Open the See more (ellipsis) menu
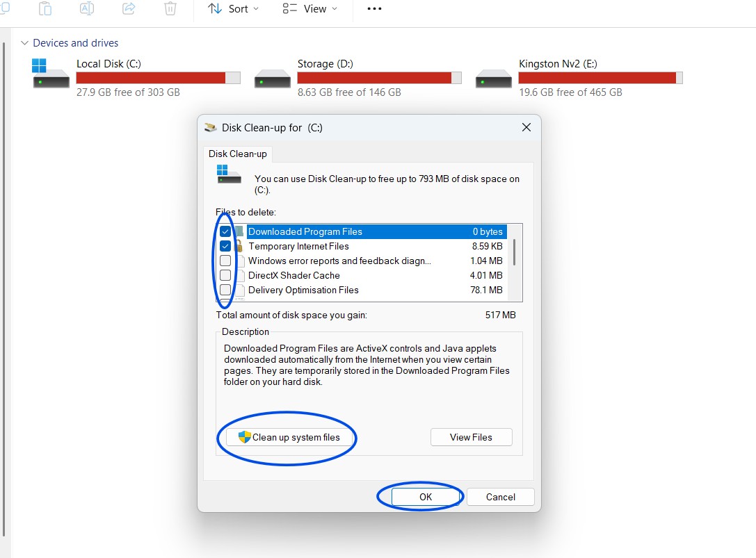756x558 pixels. 374,9
